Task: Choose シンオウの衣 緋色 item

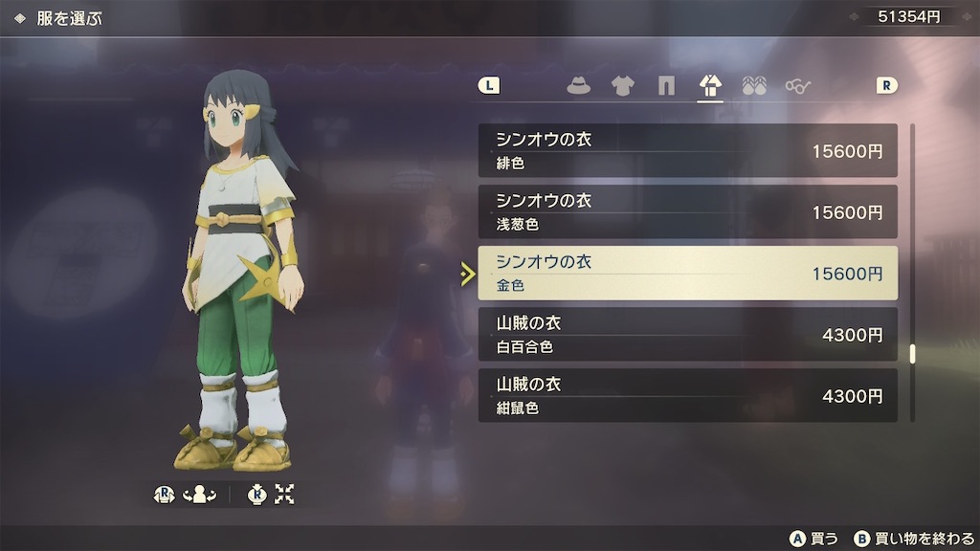Action: tap(687, 150)
